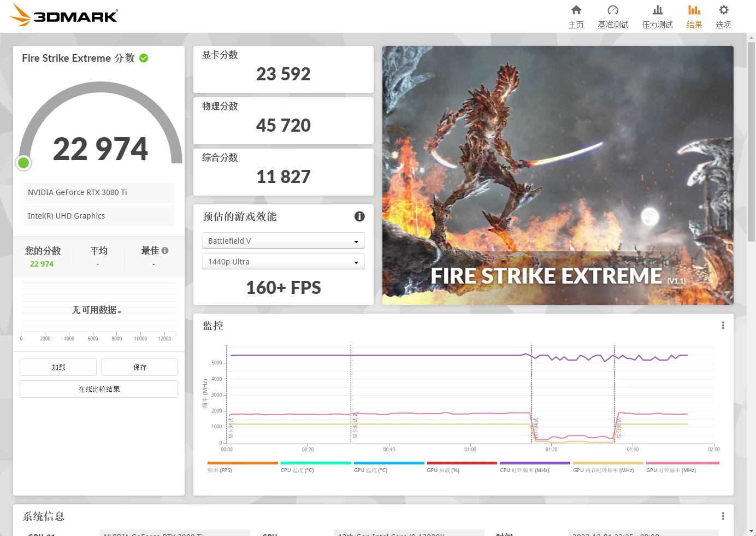756x536 pixels.
Task: Open the 压力测试 stress test section
Action: tap(657, 15)
